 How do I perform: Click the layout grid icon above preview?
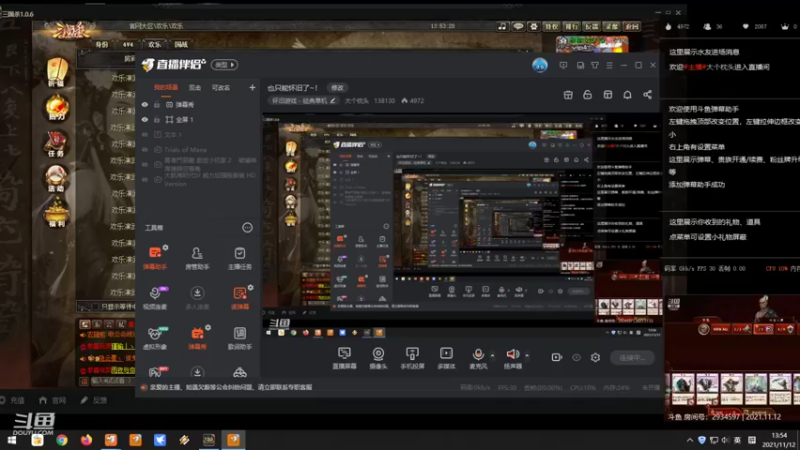608,95
